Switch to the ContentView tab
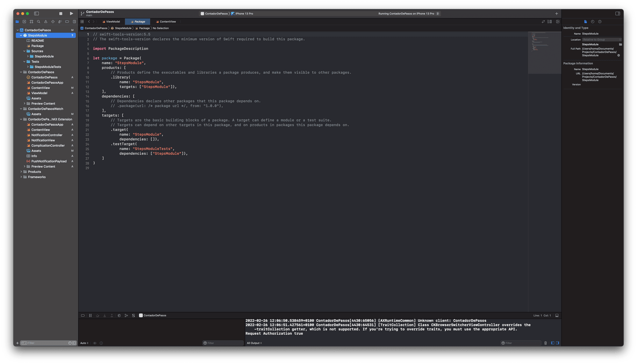Image resolution: width=637 pixels, height=364 pixels. pos(166,22)
